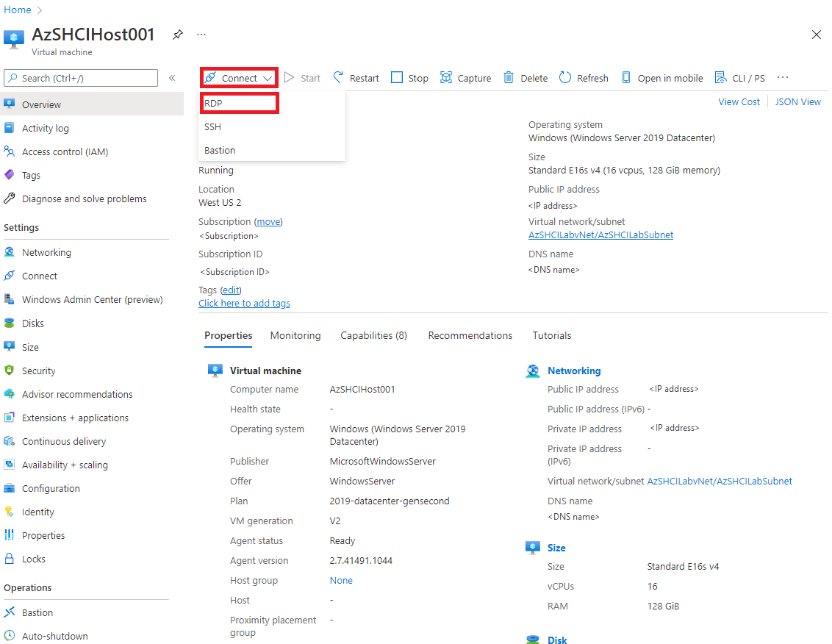This screenshot has height=644, width=832.
Task: Choose Bastion from Connect menu
Action: tap(220, 150)
